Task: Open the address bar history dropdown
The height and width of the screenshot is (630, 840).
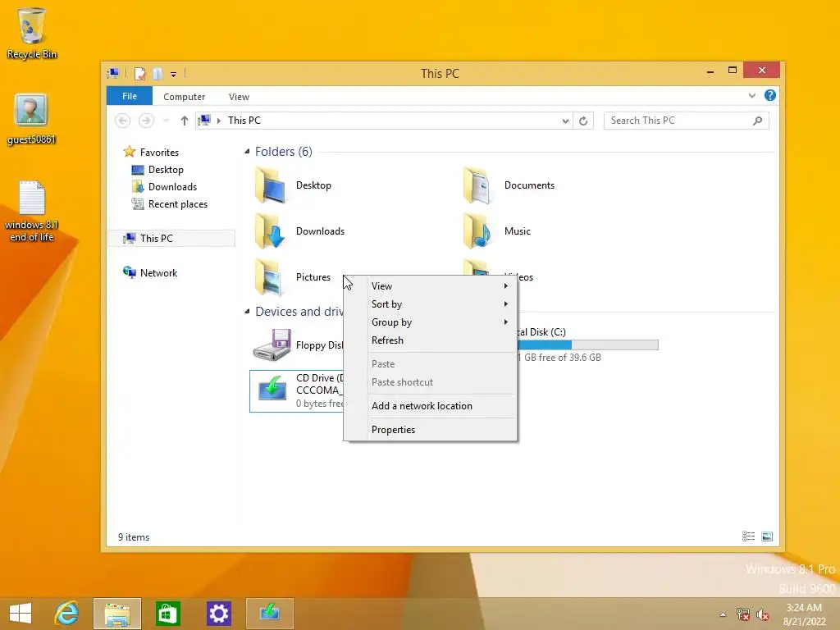Action: click(x=565, y=121)
